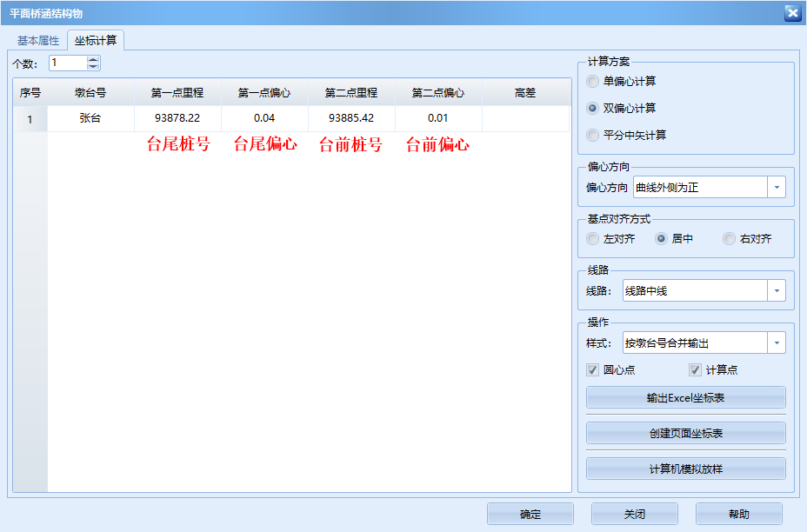Uncheck the 计算点 checkbox
Viewport: 807px width, 532px height.
coord(696,369)
